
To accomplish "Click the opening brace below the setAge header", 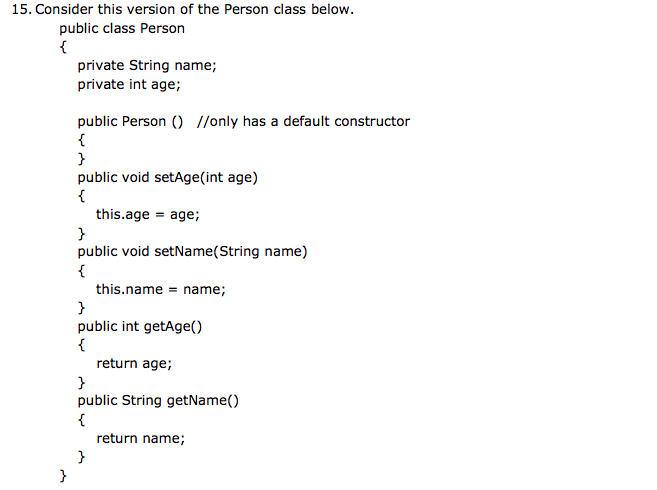I will click(x=82, y=196).
